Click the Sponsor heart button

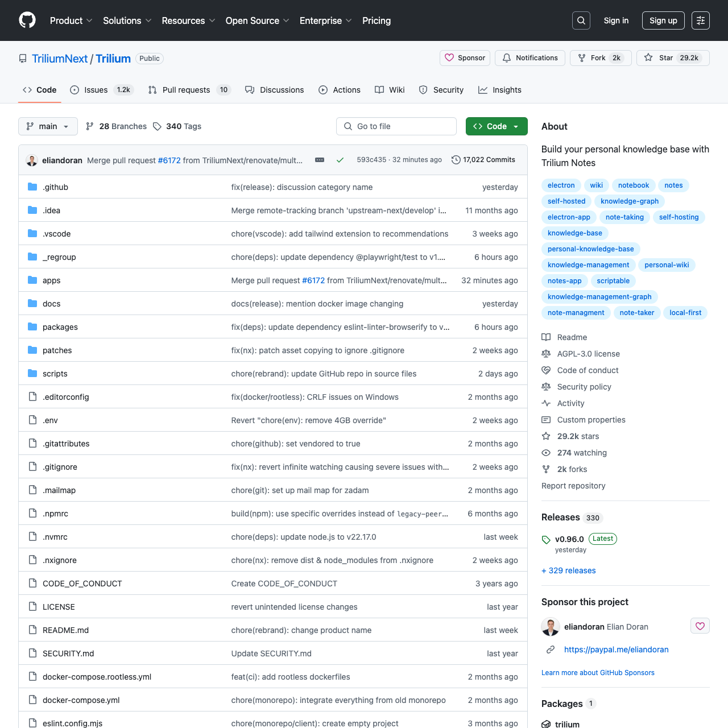(x=465, y=58)
